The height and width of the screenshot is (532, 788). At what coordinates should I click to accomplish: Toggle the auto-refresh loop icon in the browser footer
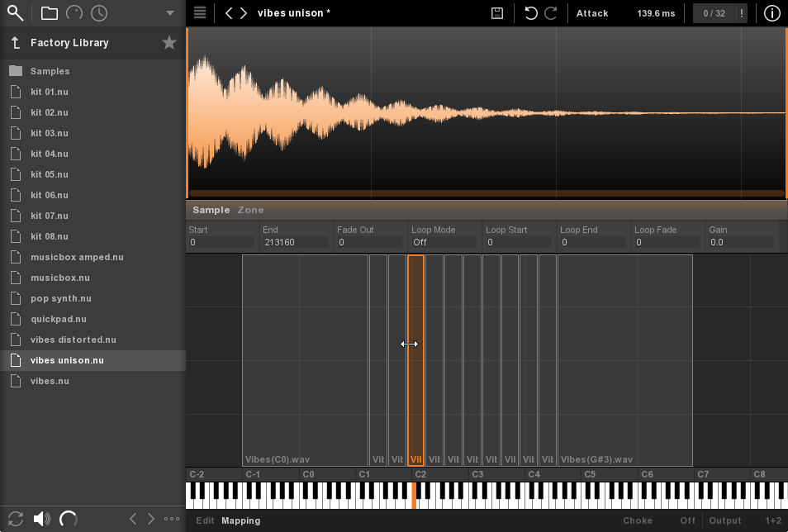(x=15, y=519)
